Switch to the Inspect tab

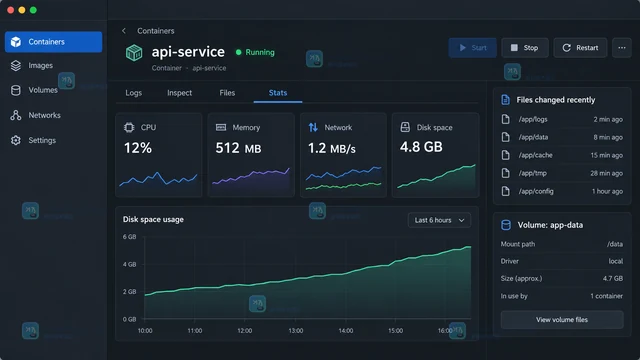coord(179,93)
